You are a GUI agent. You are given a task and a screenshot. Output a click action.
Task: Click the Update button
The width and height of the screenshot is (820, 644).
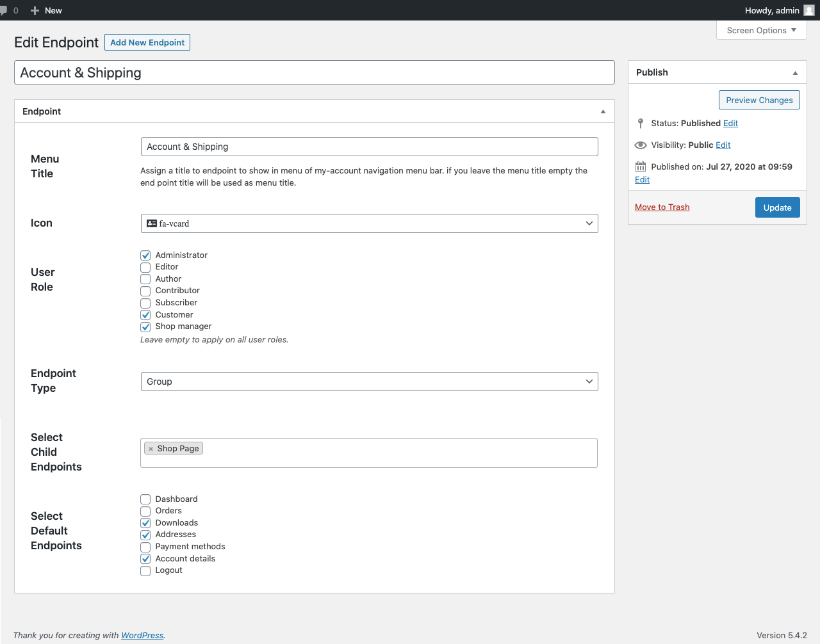pos(777,207)
